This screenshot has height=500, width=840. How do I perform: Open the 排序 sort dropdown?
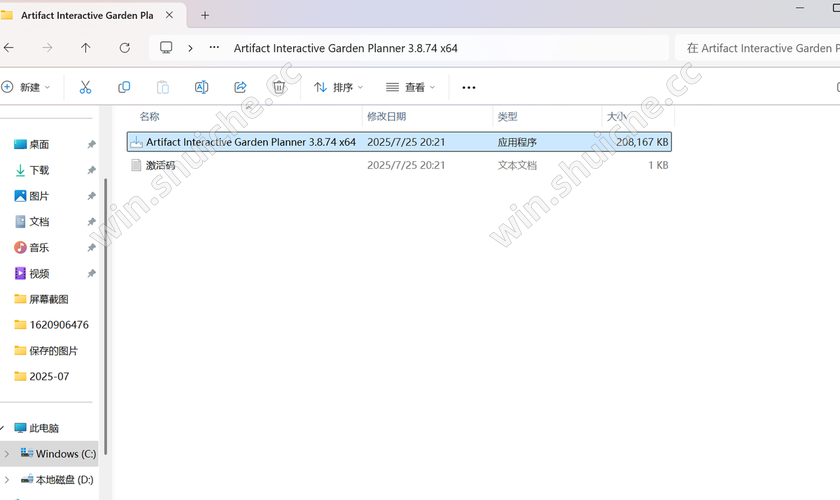339,87
